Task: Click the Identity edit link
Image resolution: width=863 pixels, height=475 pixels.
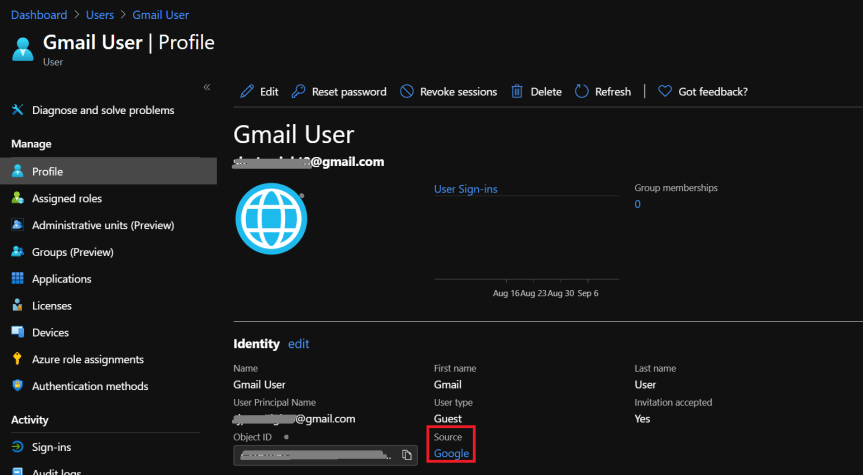Action: [298, 344]
